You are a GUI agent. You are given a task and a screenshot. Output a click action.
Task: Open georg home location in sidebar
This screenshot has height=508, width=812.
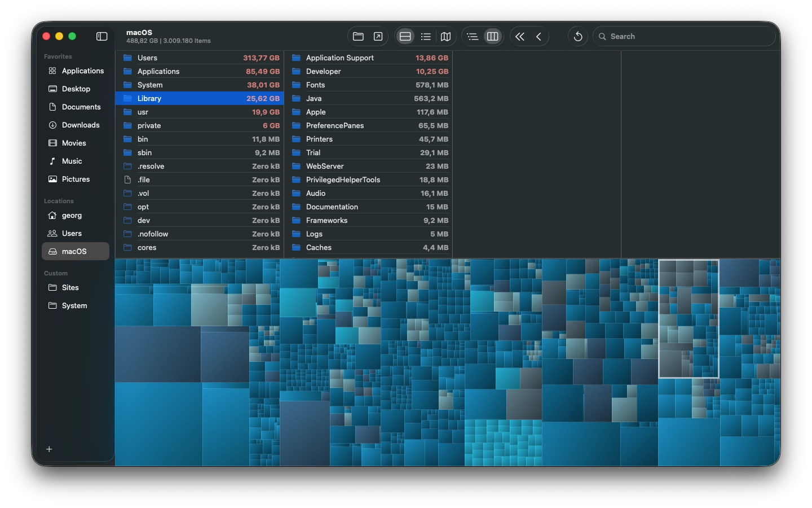click(76, 215)
